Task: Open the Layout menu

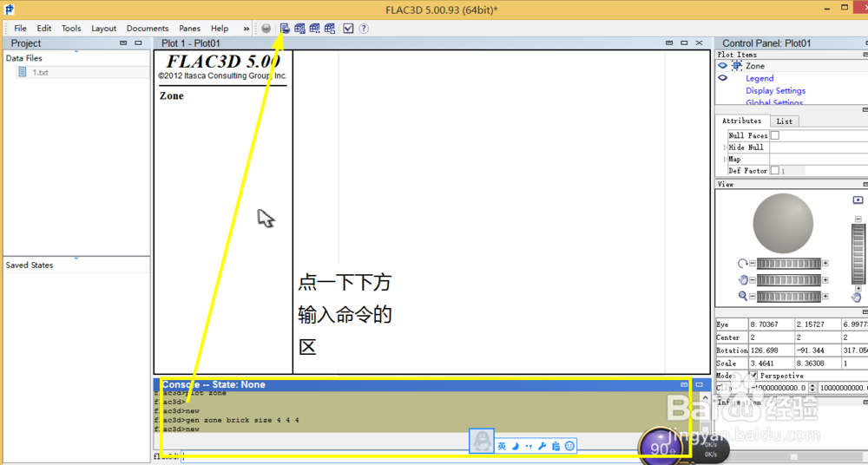Action: click(x=104, y=29)
